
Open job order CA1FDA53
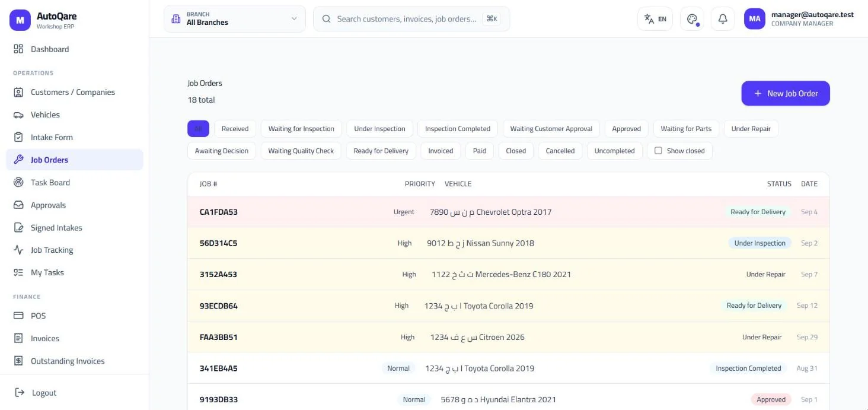click(509, 212)
